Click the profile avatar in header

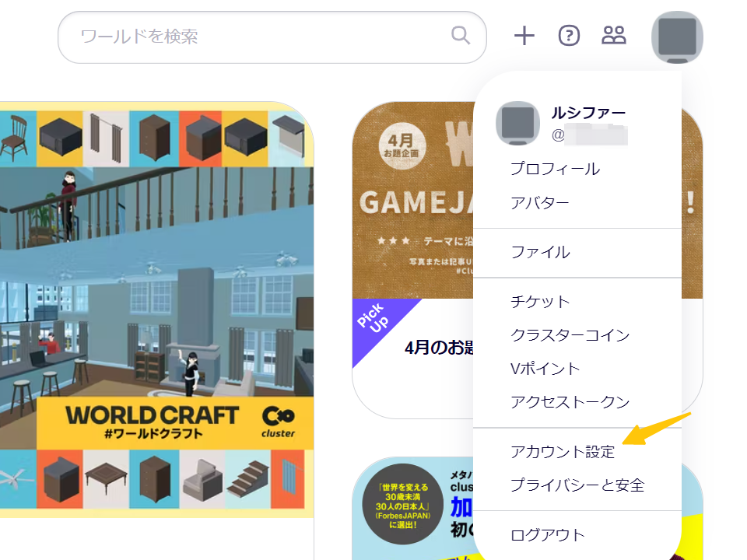(677, 37)
